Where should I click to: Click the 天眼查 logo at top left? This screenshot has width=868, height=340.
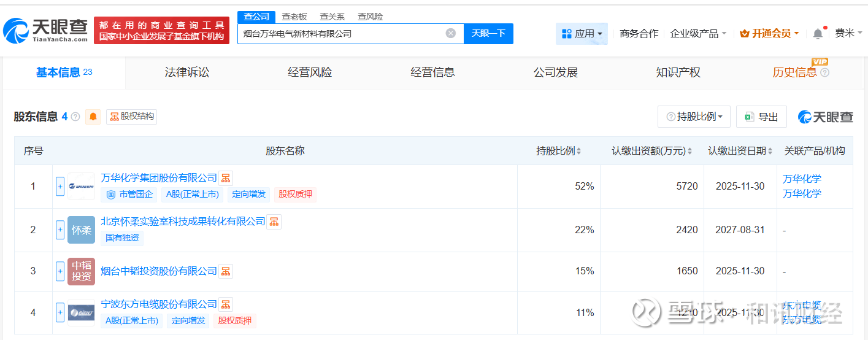[46, 30]
